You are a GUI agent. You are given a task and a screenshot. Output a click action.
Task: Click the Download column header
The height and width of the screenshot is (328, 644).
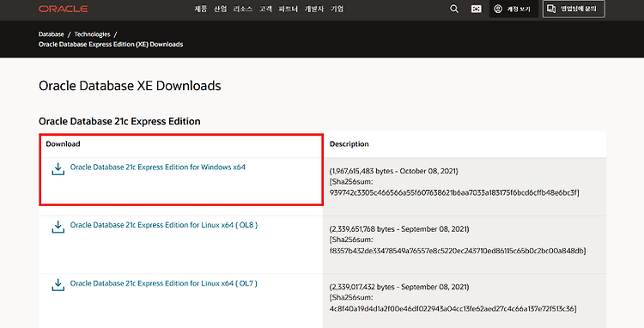coord(63,143)
